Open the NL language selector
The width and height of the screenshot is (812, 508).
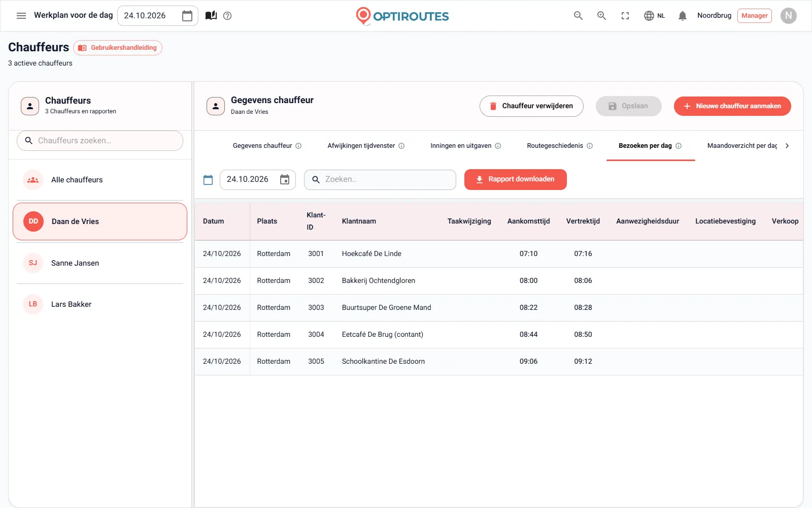(x=654, y=16)
